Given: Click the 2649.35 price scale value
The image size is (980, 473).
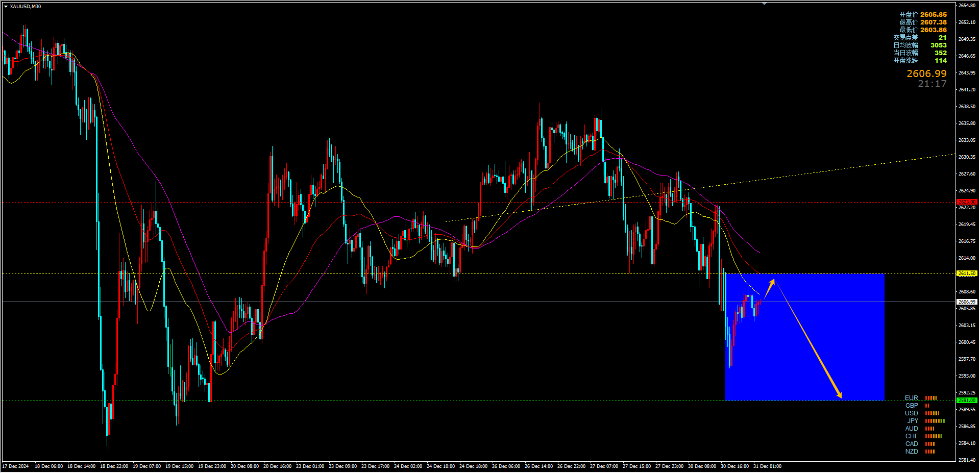Looking at the screenshot, I should (x=967, y=39).
